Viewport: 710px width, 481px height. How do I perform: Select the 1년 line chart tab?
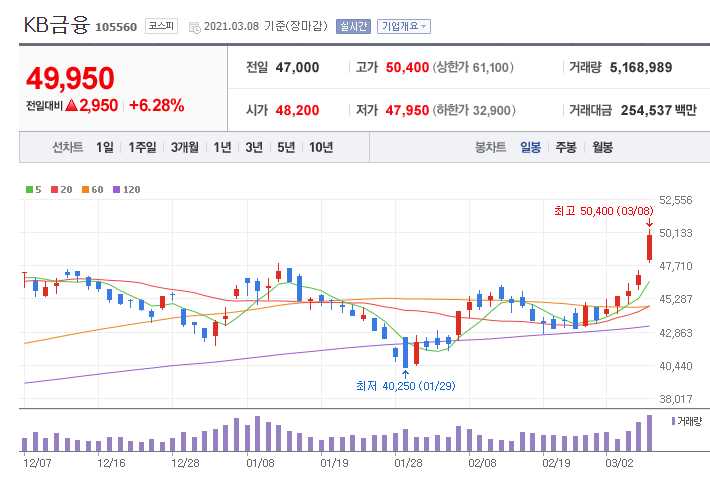(222, 147)
